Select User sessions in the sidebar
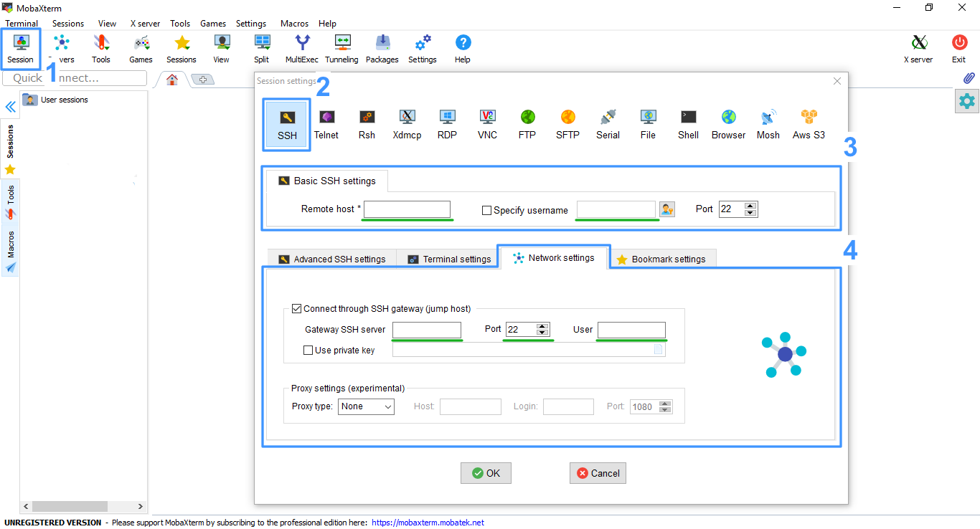 (56, 100)
